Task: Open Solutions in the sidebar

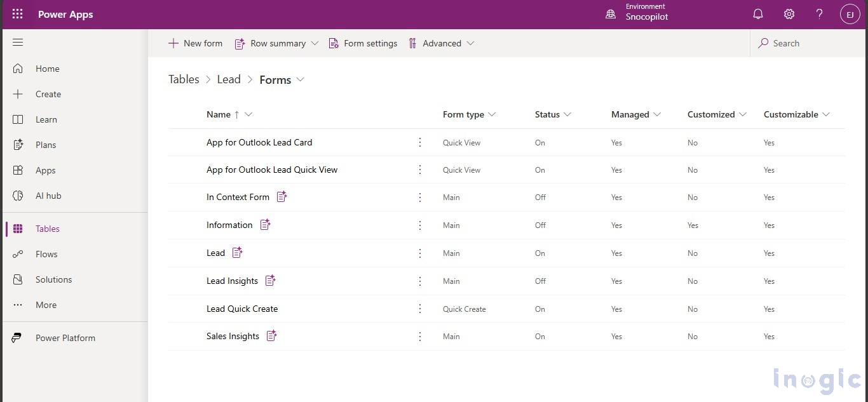Action: [x=53, y=279]
